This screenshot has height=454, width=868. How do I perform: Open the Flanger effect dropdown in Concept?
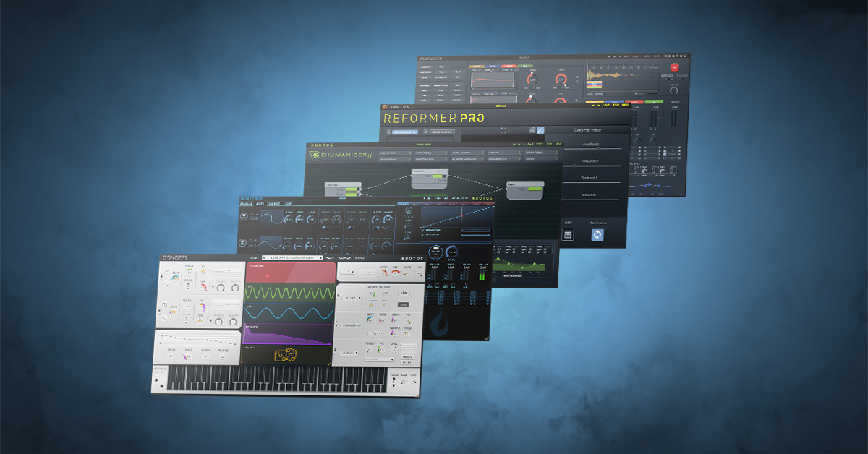(351, 325)
